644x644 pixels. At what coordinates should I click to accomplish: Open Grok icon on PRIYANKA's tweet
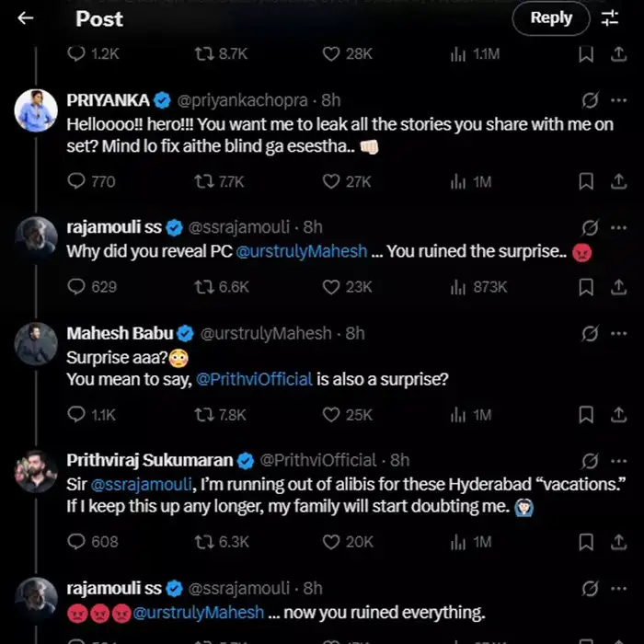pyautogui.click(x=591, y=100)
